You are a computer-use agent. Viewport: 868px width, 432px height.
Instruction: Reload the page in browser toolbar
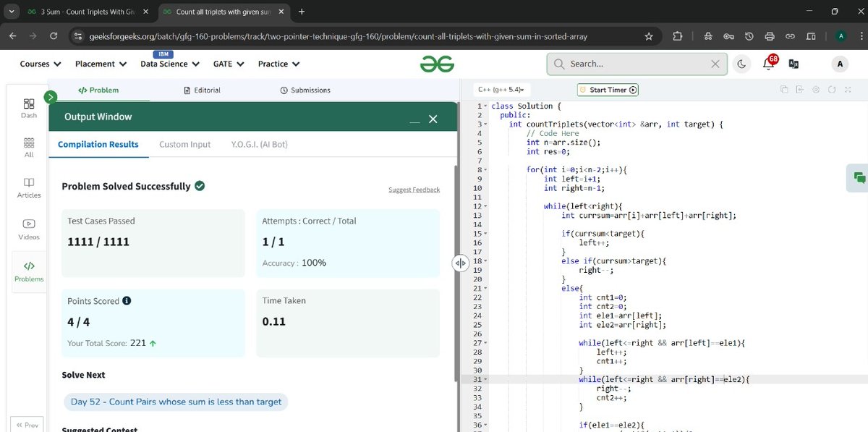coord(54,36)
